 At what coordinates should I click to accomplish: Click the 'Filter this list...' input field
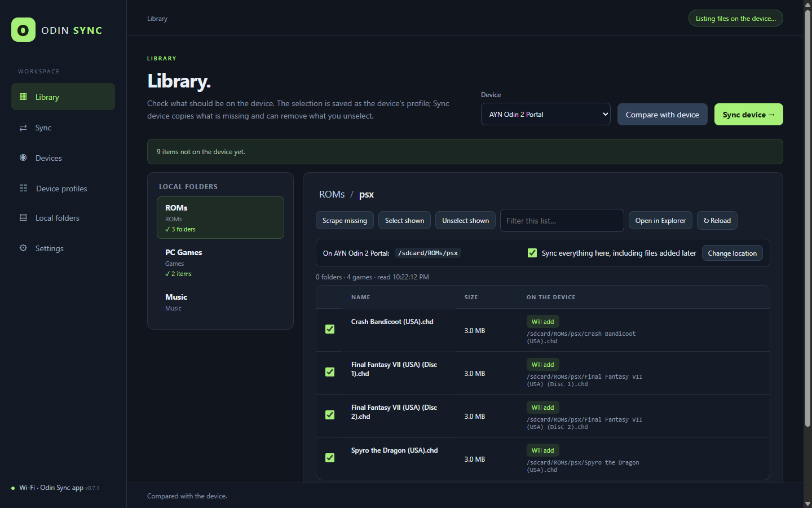pos(562,221)
